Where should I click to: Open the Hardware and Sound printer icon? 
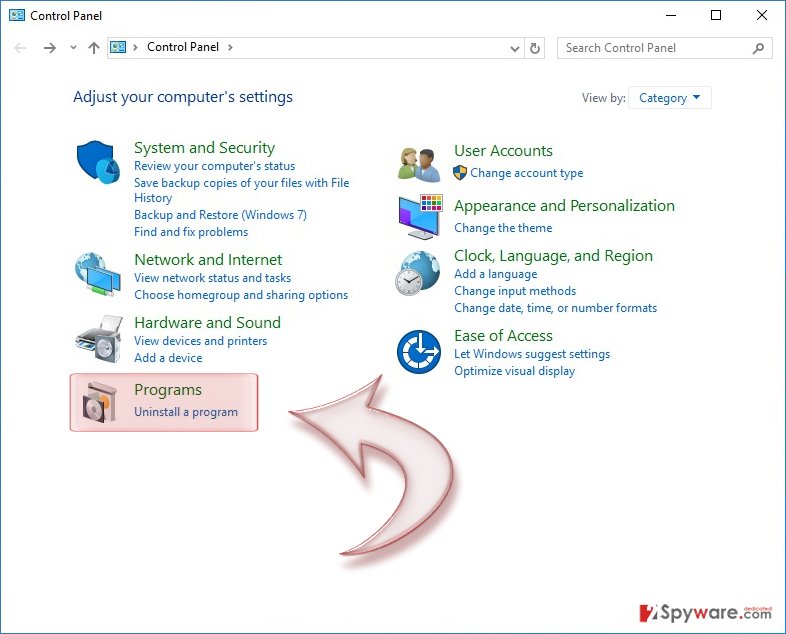pyautogui.click(x=99, y=339)
